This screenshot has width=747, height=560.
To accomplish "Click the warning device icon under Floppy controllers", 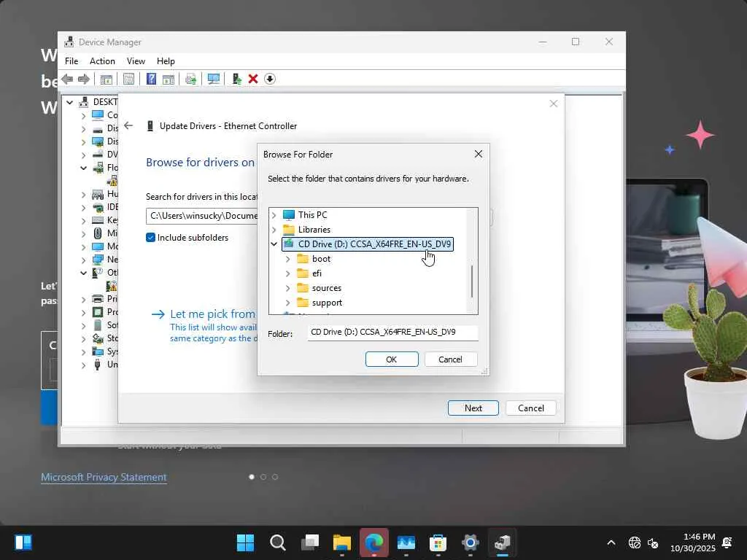I will pyautogui.click(x=112, y=181).
